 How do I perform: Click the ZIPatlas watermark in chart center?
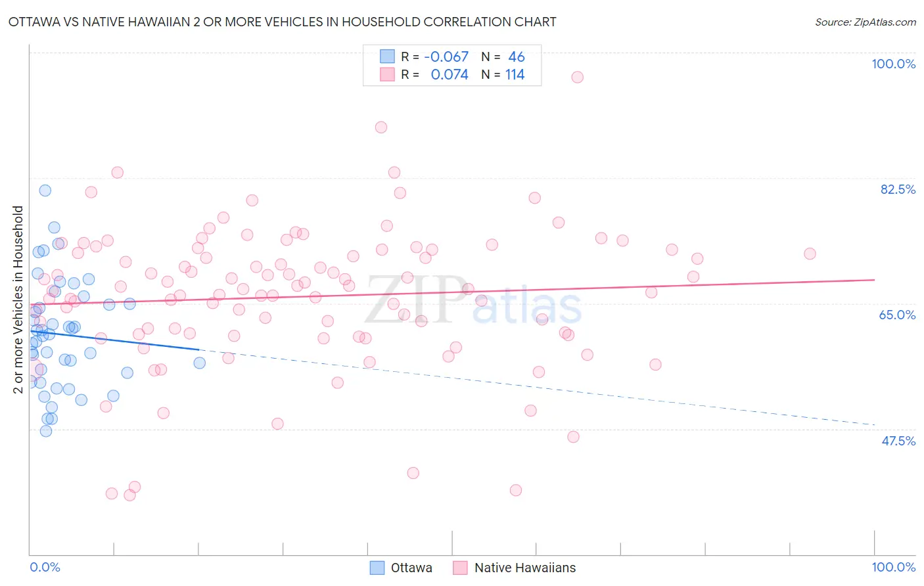(473, 300)
